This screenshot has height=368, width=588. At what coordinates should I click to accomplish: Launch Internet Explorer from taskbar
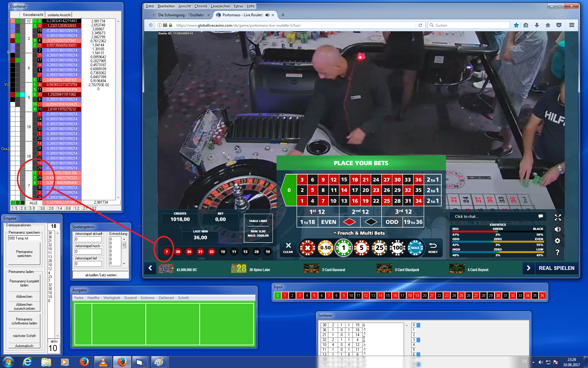click(x=27, y=362)
